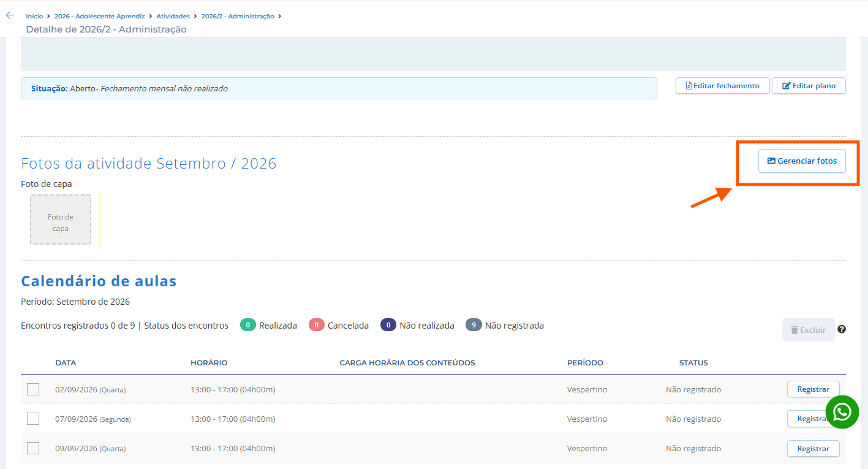Image resolution: width=868 pixels, height=469 pixels.
Task: Click the Não realizada count badge
Action: [x=388, y=325]
